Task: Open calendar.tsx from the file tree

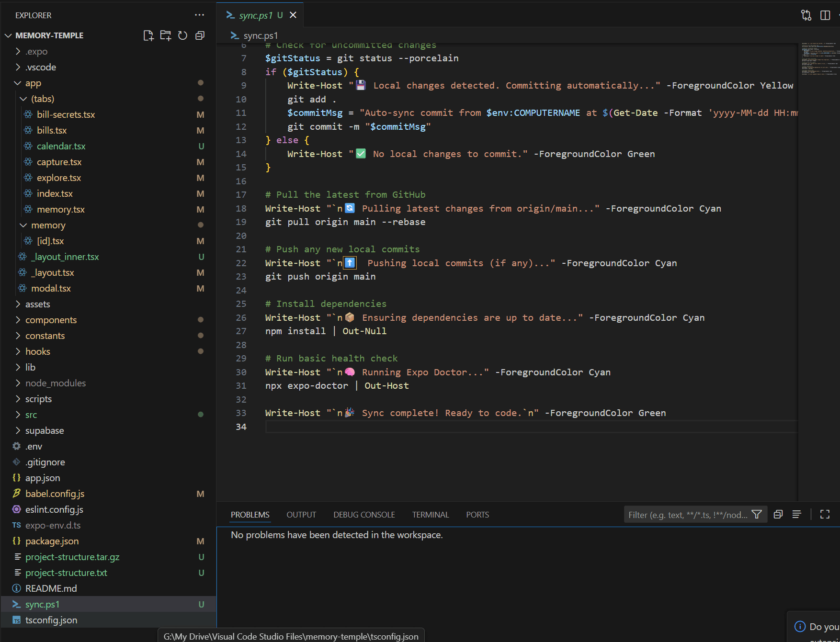Action: 61,146
